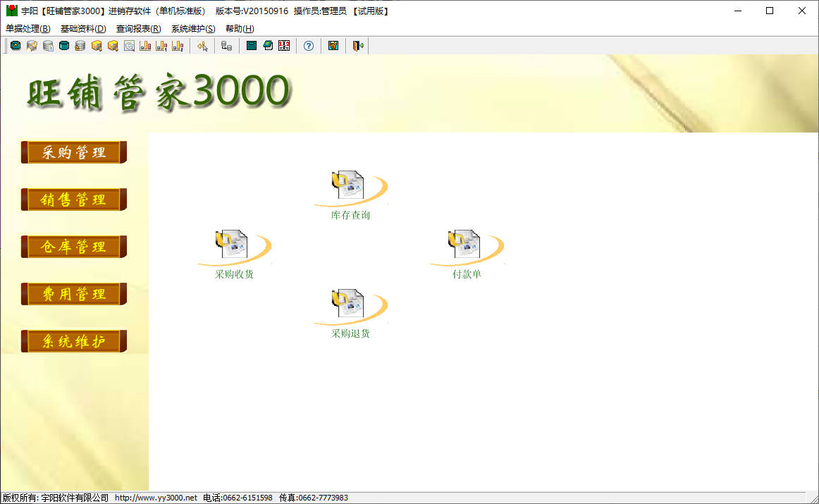Click the plain bar chart toolbar icon
Viewport: 819px width, 504px height.
coord(145,46)
